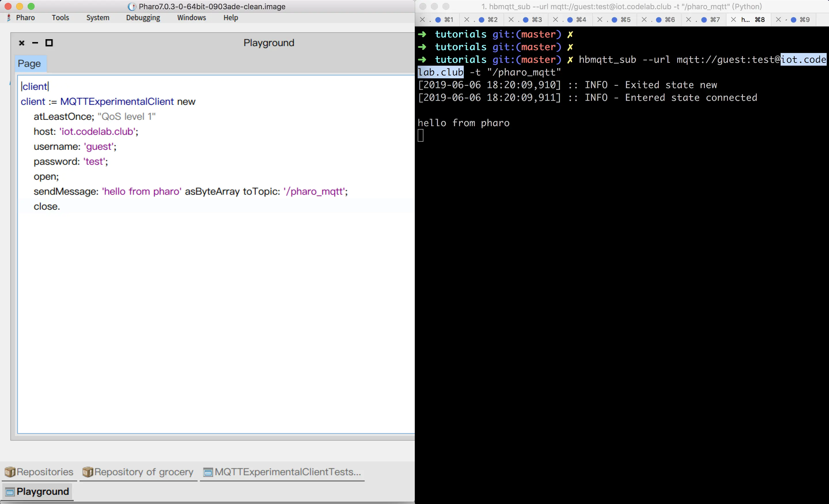Viewport: 829px width, 504px height.
Task: Click the Pharo lighthouse icon in menu bar
Action: coord(9,18)
